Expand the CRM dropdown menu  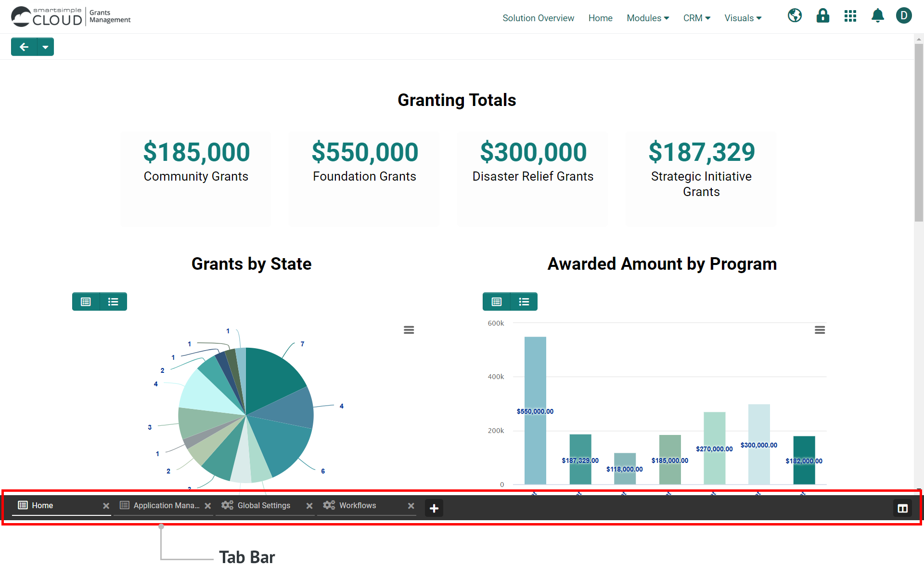point(696,18)
